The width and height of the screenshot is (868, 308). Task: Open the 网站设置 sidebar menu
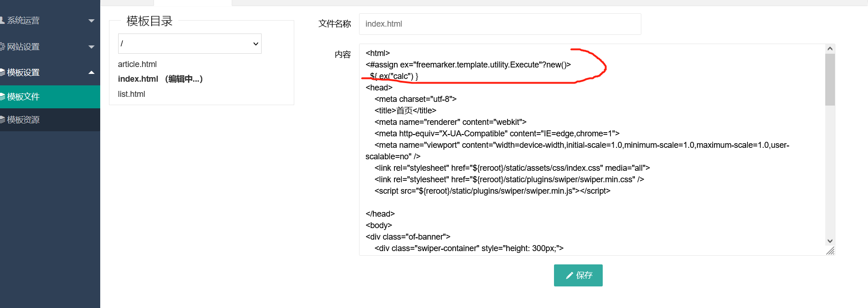[x=50, y=46]
